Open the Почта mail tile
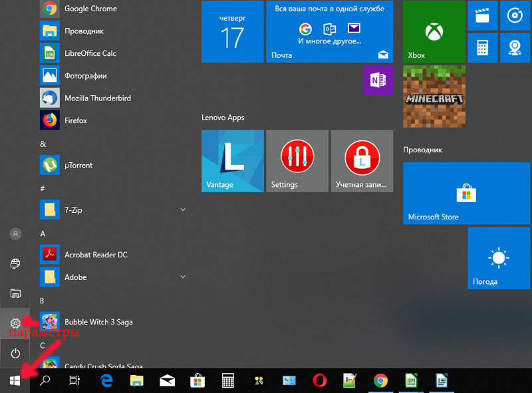532x393 pixels. pyautogui.click(x=329, y=31)
